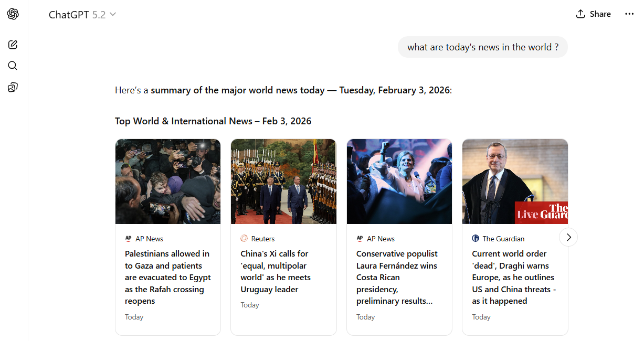The width and height of the screenshot is (644, 341).
Task: Open Laura Fernández Costa Rican presidency headline
Action: 397,278
